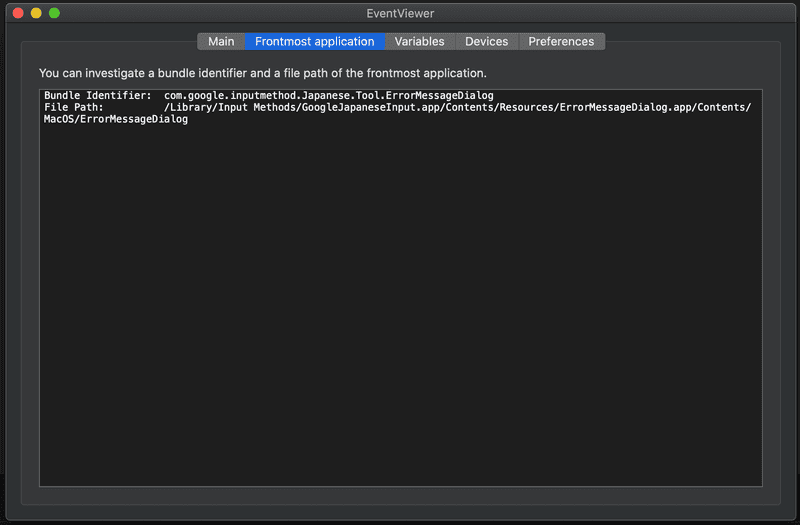Click the description text about frontmost application
Image resolution: width=800 pixels, height=525 pixels.
(x=263, y=73)
